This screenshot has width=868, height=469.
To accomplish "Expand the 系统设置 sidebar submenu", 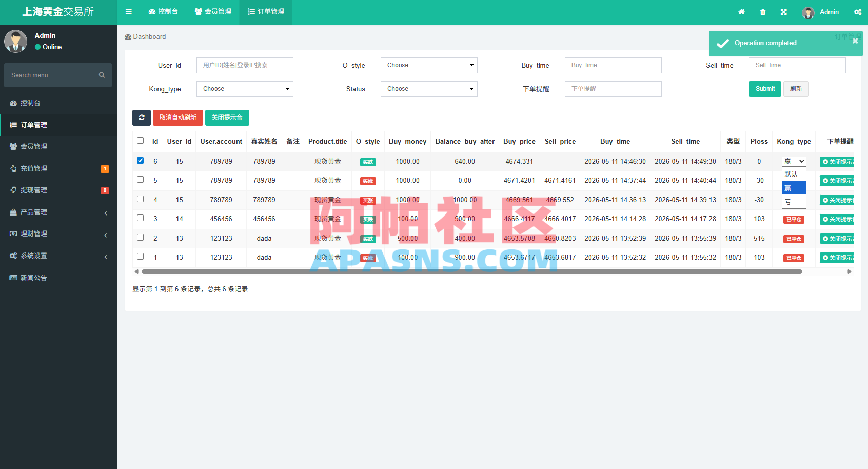I will click(x=58, y=256).
